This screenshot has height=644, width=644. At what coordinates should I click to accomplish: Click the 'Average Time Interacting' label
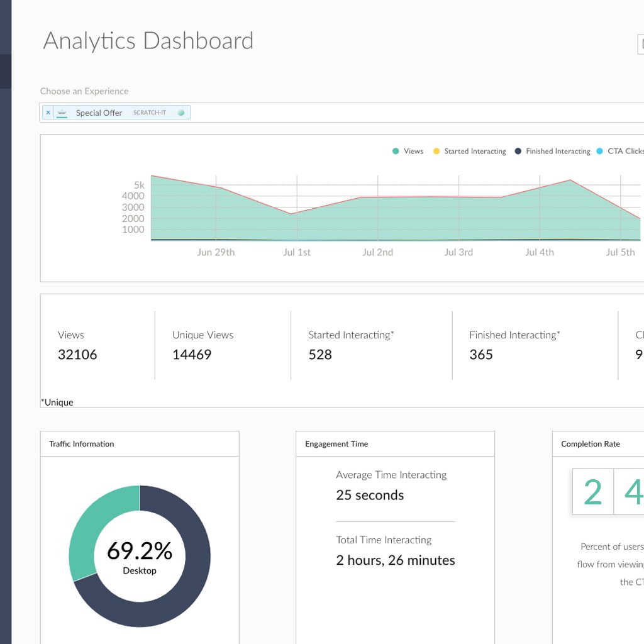coord(391,475)
